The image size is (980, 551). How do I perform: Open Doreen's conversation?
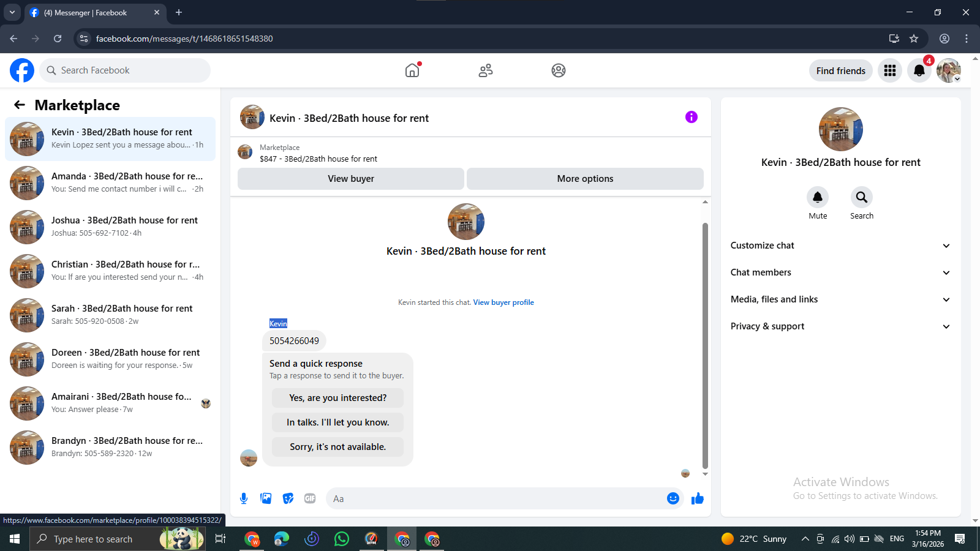point(110,359)
